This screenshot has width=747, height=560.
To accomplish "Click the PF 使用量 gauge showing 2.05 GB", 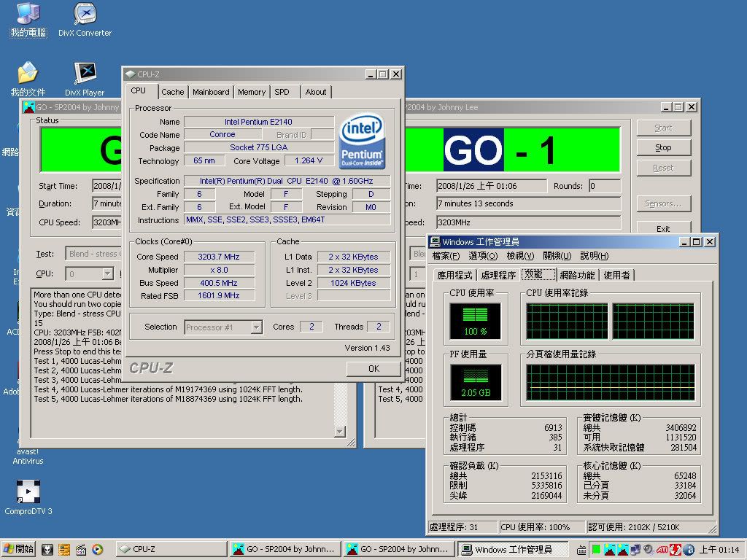I will 475,382.
